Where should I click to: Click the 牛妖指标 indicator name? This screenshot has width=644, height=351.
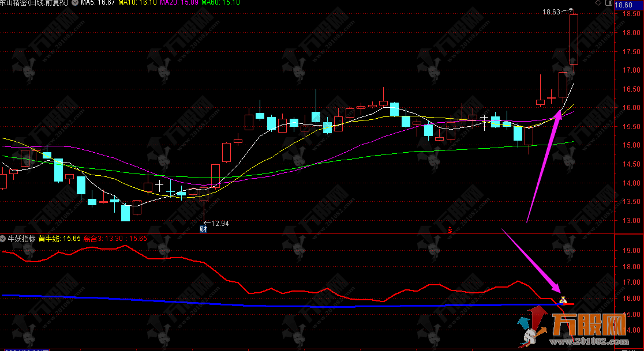click(x=22, y=239)
